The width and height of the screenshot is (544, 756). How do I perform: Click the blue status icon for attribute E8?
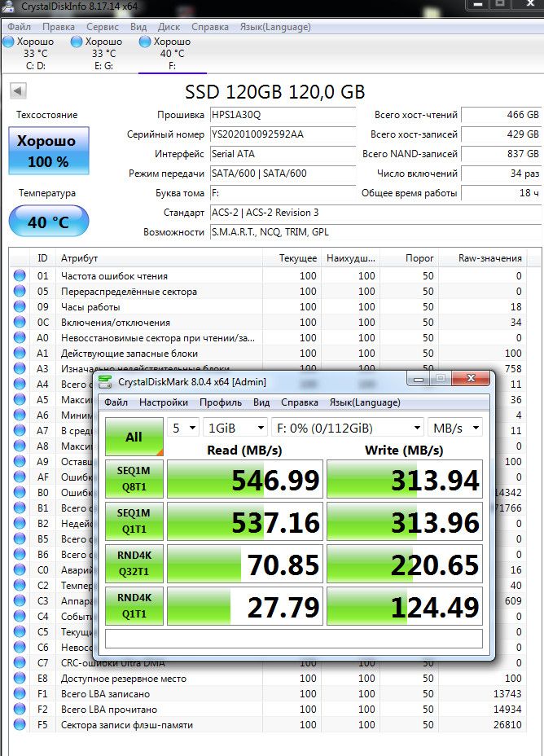coord(20,678)
